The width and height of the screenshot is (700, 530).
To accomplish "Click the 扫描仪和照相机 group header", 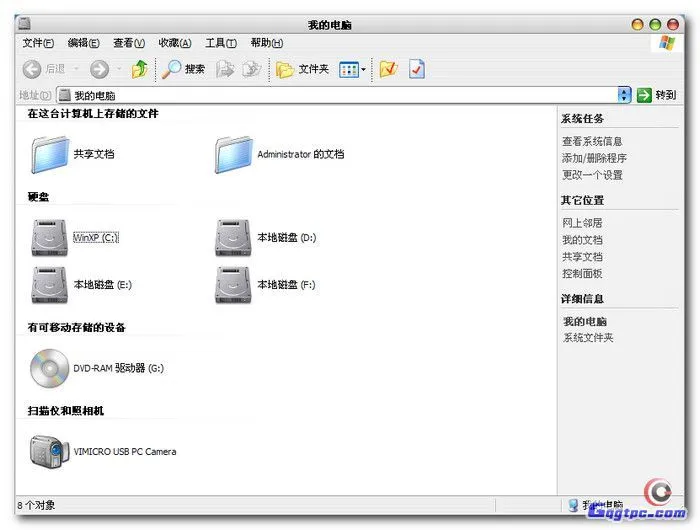I will [66, 411].
